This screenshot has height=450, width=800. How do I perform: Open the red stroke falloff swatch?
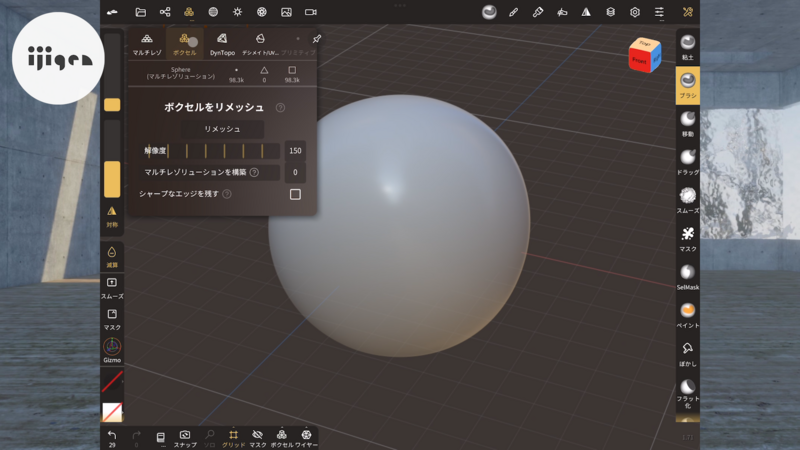tap(112, 381)
